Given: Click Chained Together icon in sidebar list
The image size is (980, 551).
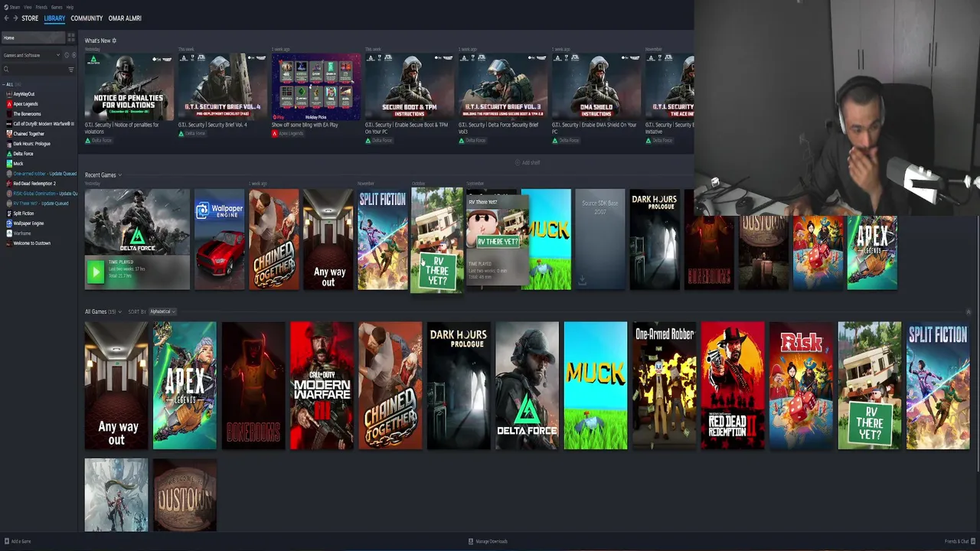Looking at the screenshot, I should coord(9,134).
